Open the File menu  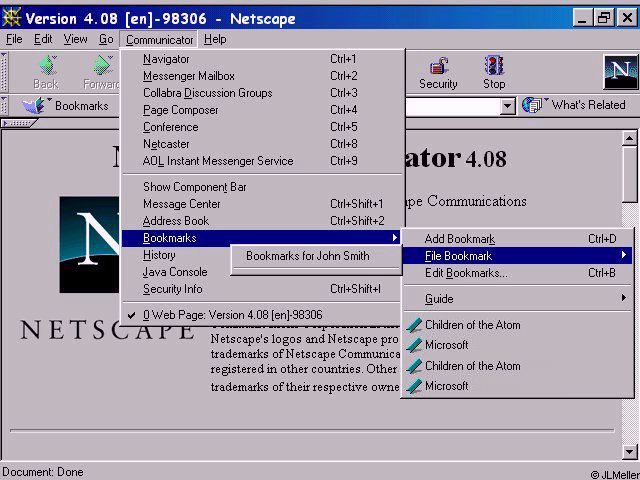click(x=14, y=39)
